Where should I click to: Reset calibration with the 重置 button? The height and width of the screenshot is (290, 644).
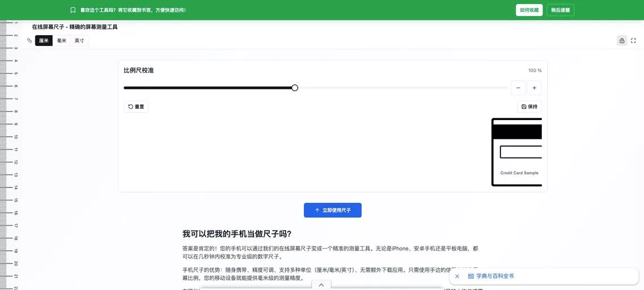pyautogui.click(x=136, y=106)
